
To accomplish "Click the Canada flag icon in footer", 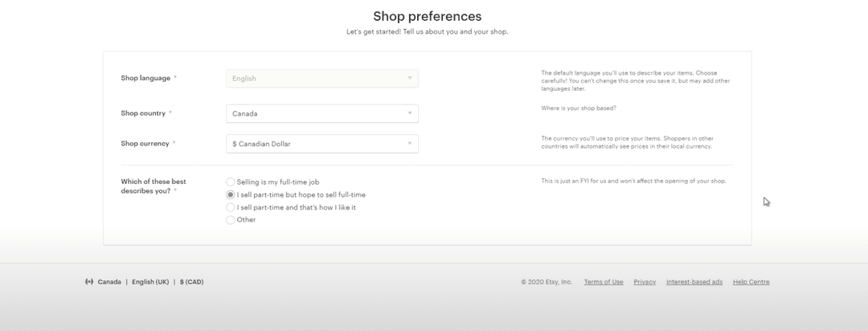I will 88,282.
